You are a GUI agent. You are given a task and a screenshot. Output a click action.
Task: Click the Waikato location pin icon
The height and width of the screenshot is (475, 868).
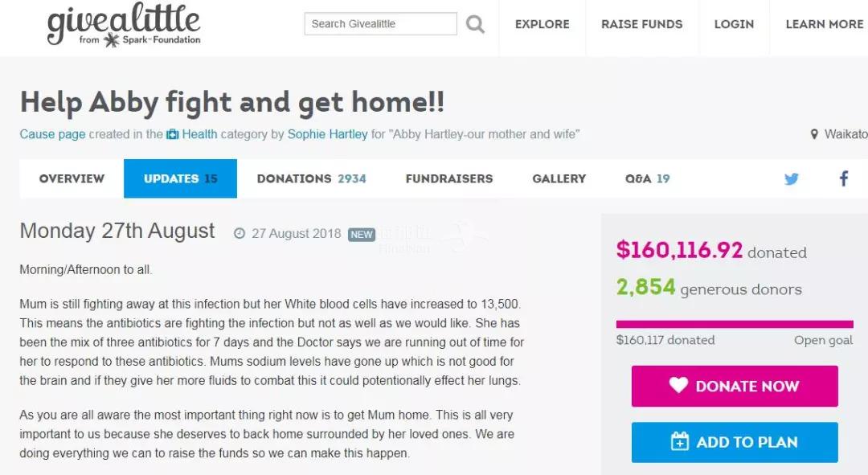[814, 135]
